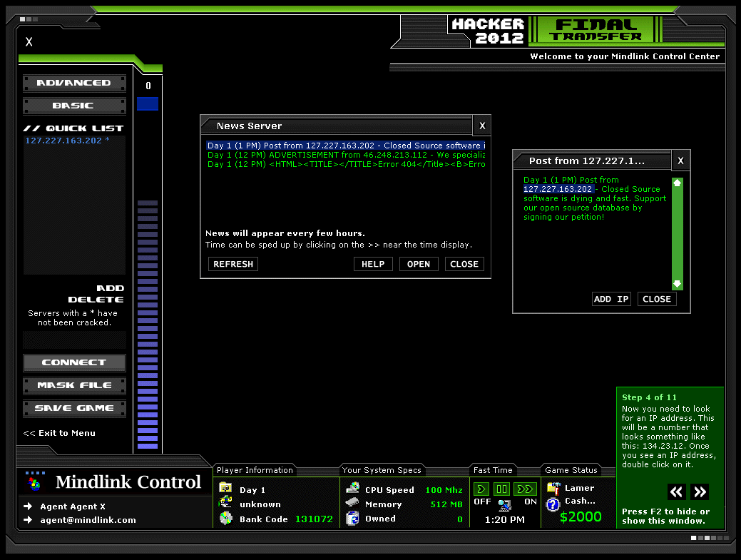Click the MASK FILE button

point(74,385)
